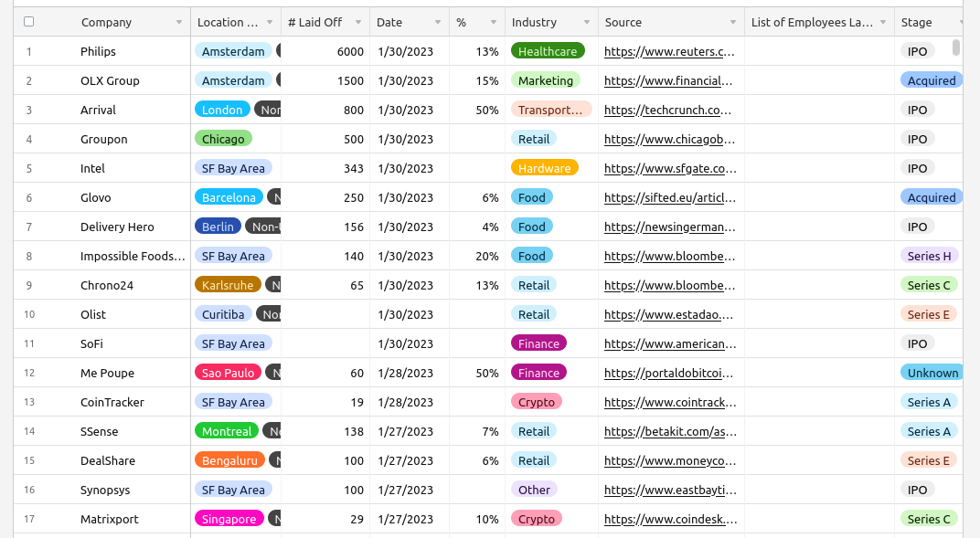This screenshot has width=980, height=538.
Task: Select the Groupon company cell
Action: pos(103,139)
